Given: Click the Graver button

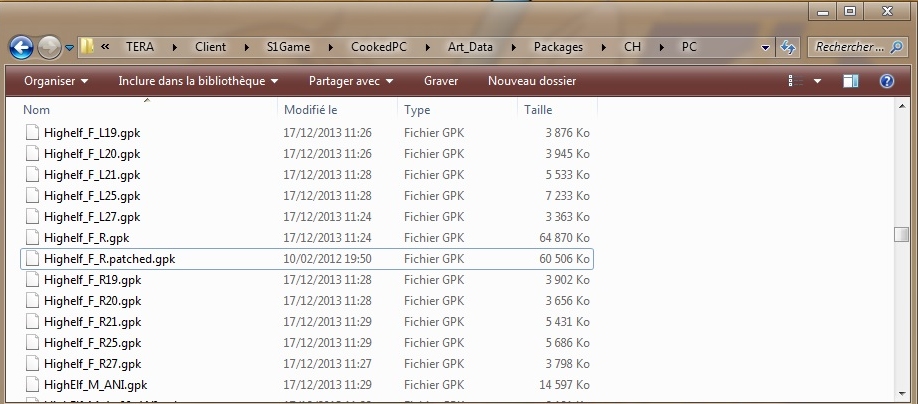Looking at the screenshot, I should tap(441, 81).
